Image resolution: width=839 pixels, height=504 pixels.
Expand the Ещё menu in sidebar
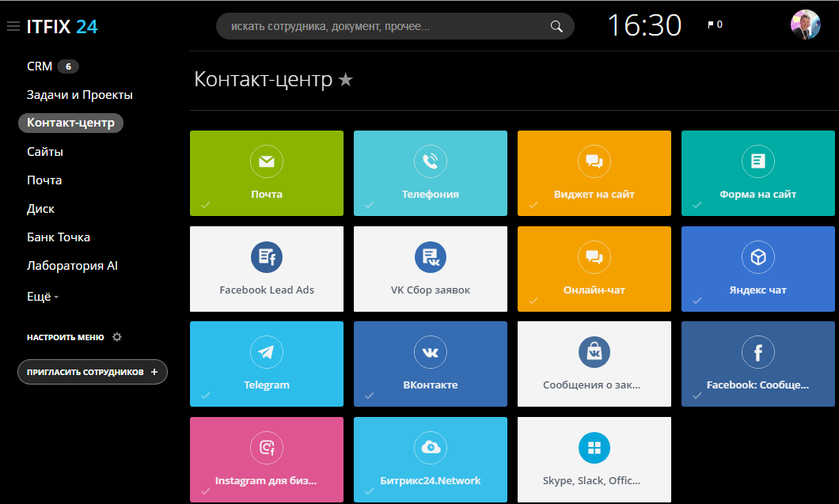[42, 297]
